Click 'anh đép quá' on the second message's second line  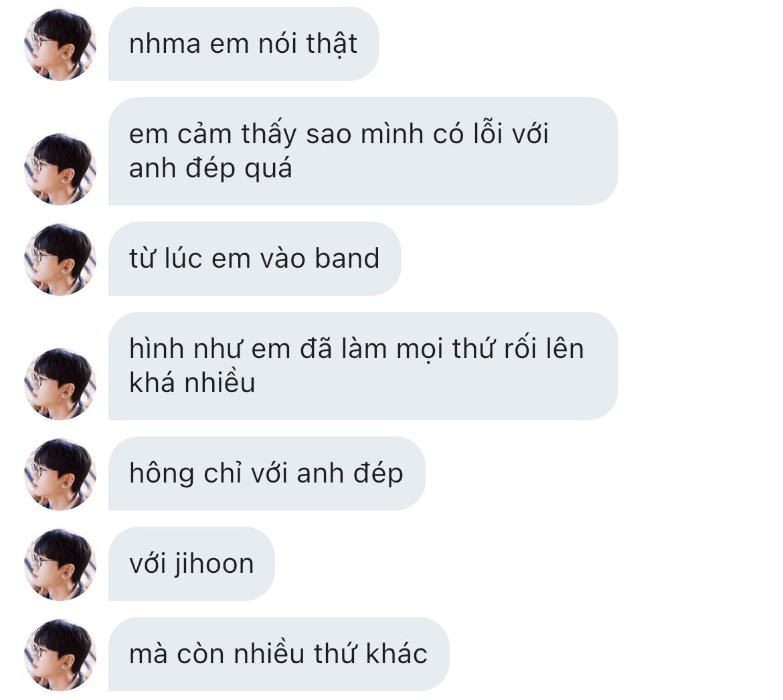(210, 169)
